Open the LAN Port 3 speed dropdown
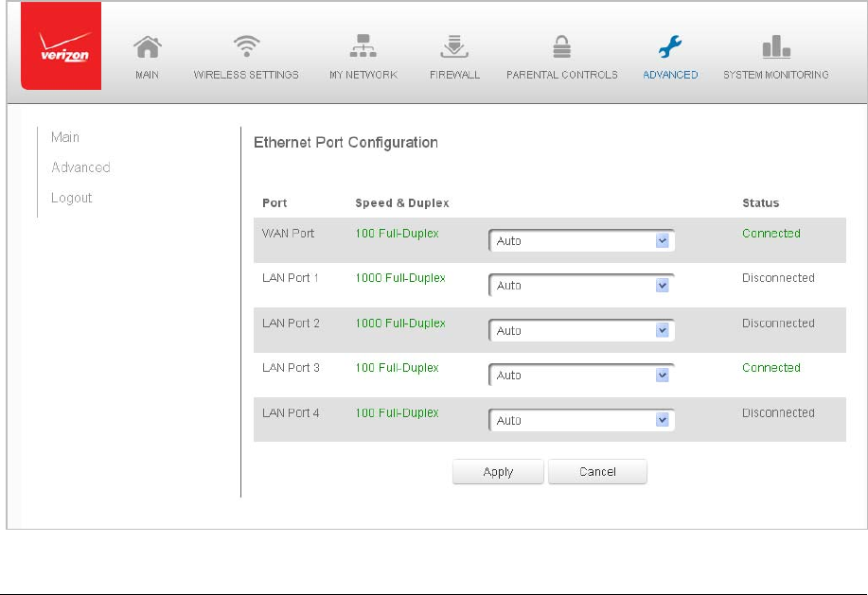The height and width of the screenshot is (595, 868). tap(581, 376)
